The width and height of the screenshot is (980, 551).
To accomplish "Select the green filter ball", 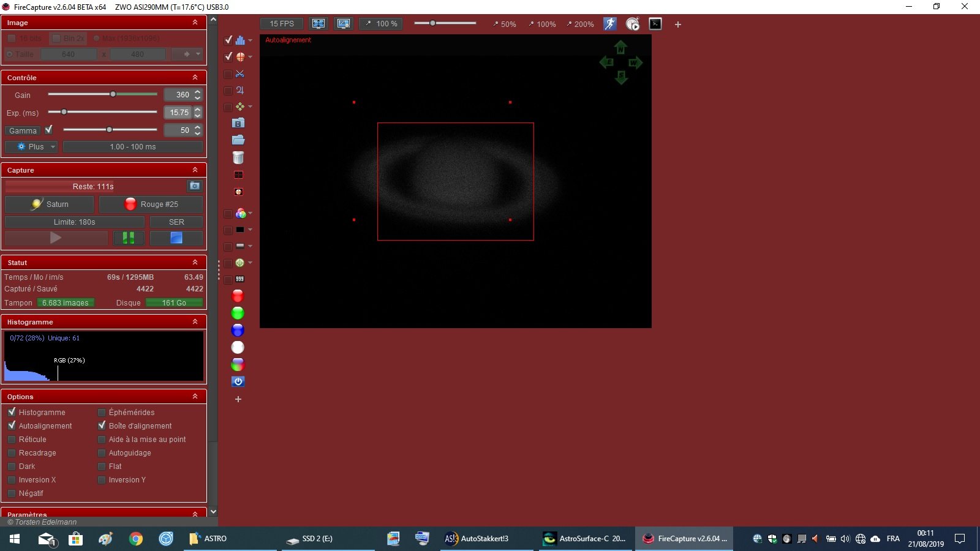I will click(238, 313).
